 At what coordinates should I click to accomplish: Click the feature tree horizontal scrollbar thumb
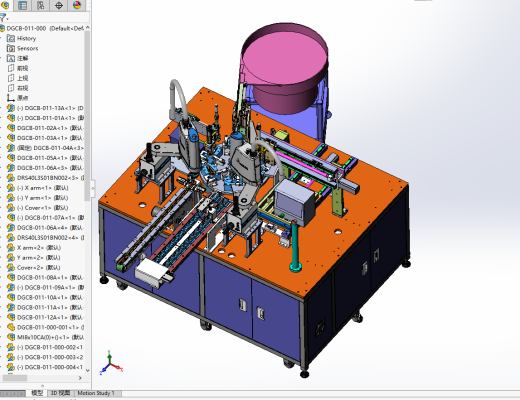(15, 378)
